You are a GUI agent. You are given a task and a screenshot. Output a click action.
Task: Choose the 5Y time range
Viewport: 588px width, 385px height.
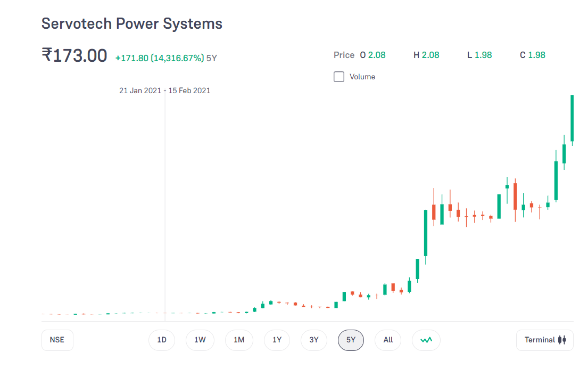click(351, 340)
